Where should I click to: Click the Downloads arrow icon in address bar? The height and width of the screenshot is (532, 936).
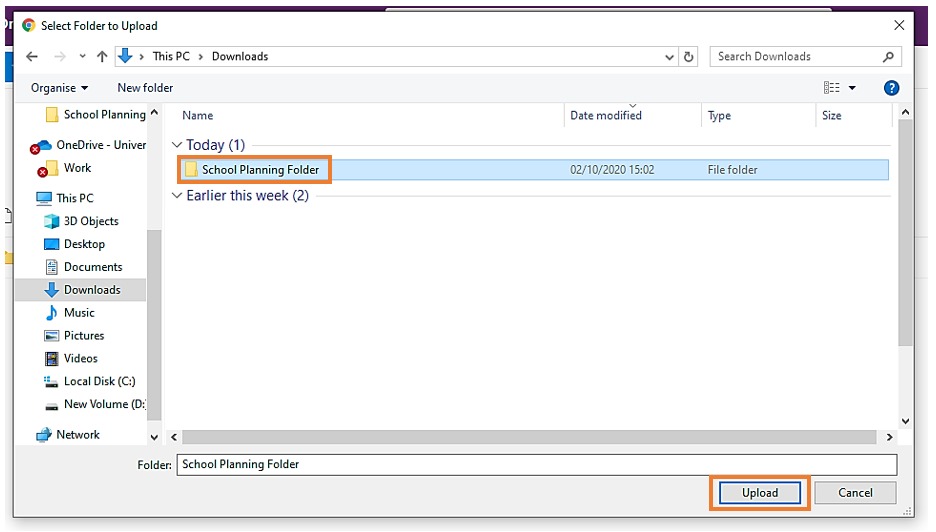coord(125,56)
